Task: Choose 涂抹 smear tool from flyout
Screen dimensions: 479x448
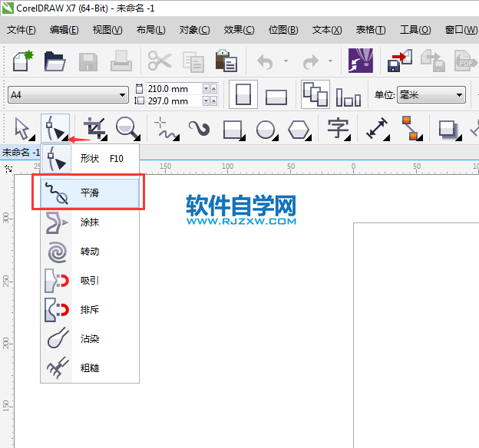Action: click(90, 222)
